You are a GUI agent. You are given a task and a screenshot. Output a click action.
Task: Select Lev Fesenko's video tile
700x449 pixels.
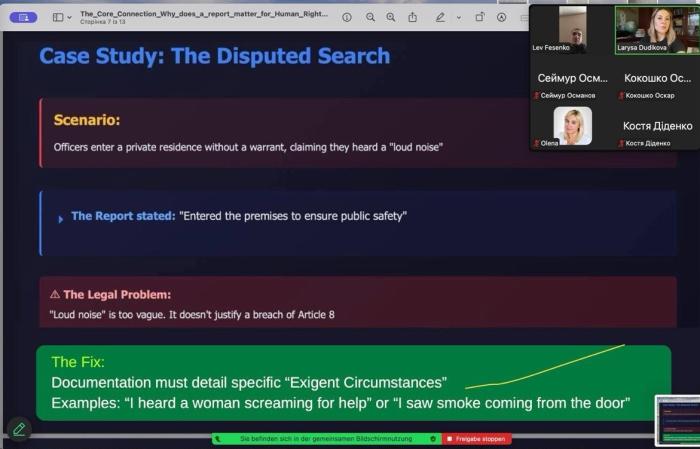[572, 30]
